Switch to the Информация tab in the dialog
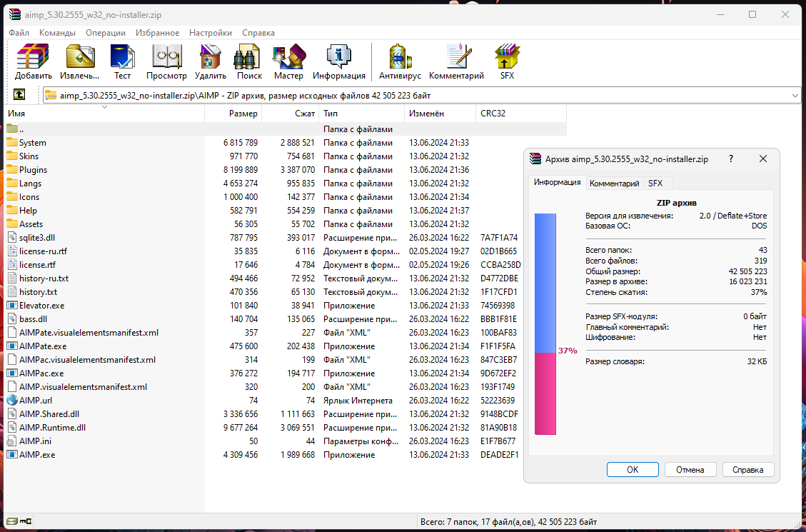Screen dimensions: 806x532 point(558,183)
